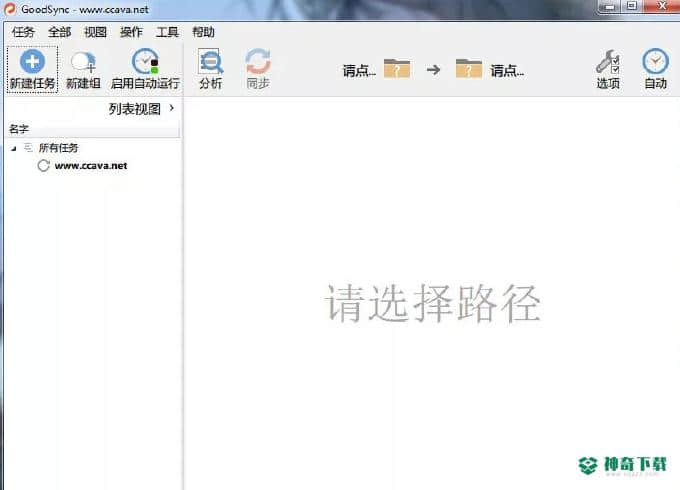Collapse the 所有任务 tree node

[14, 149]
